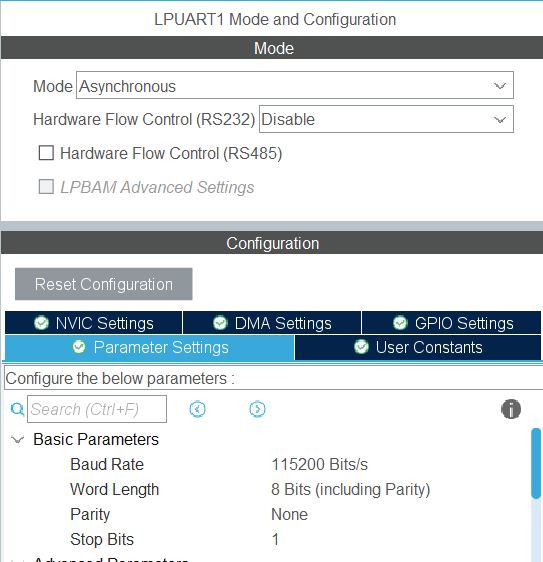
Task: Open Hardware Flow Control (RS232) dropdown
Action: tap(386, 119)
